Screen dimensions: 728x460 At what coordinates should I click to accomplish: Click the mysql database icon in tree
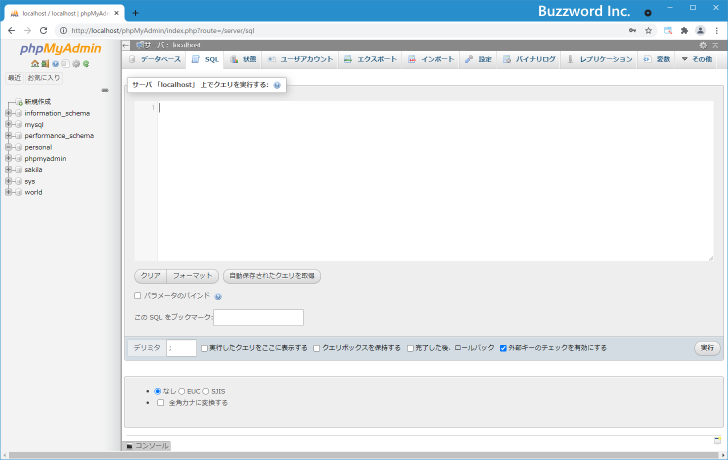tap(19, 124)
